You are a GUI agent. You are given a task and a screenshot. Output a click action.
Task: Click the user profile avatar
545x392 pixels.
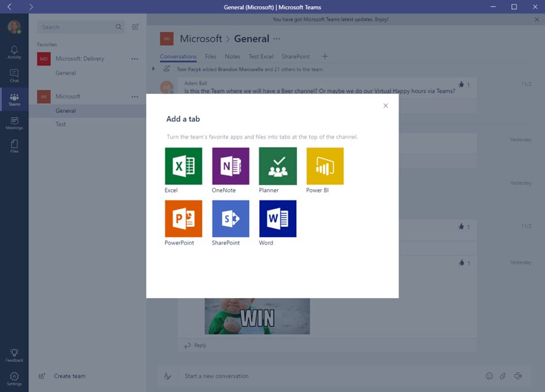(x=14, y=27)
